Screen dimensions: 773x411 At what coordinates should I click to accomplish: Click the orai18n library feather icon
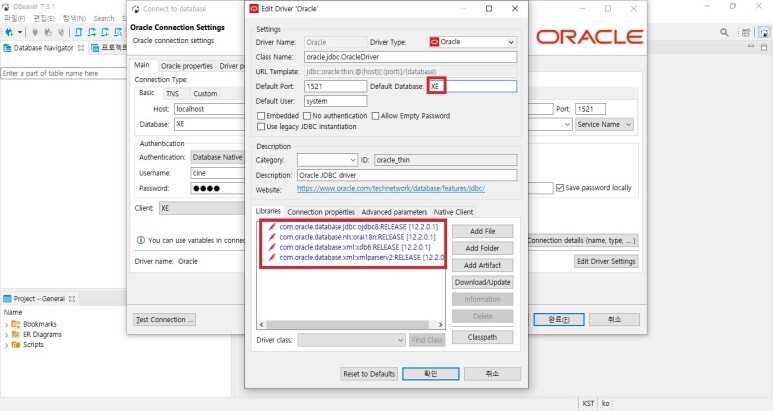pos(272,237)
